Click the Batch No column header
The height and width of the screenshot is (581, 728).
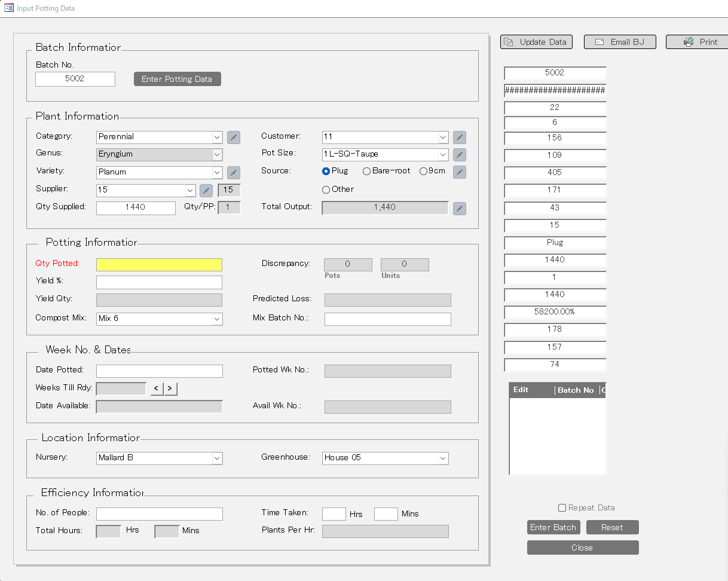576,390
